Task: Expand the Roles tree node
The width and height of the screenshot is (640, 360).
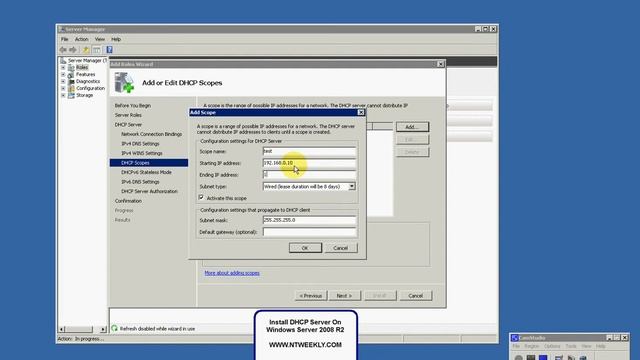Action: coord(63,68)
